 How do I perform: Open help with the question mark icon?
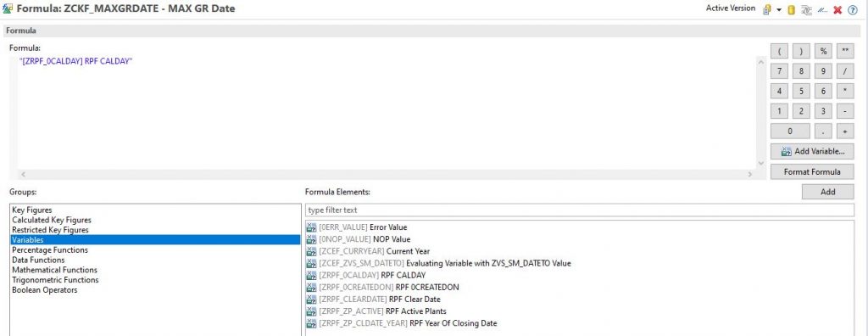click(853, 9)
